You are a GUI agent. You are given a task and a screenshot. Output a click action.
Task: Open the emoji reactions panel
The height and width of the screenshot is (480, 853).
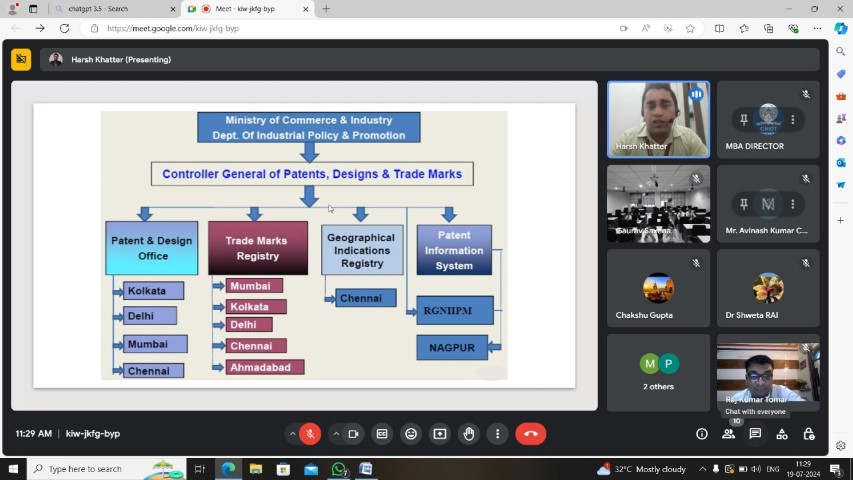410,434
